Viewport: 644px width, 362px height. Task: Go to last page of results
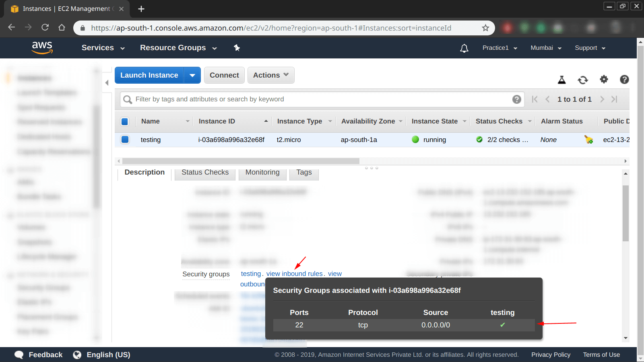click(614, 99)
